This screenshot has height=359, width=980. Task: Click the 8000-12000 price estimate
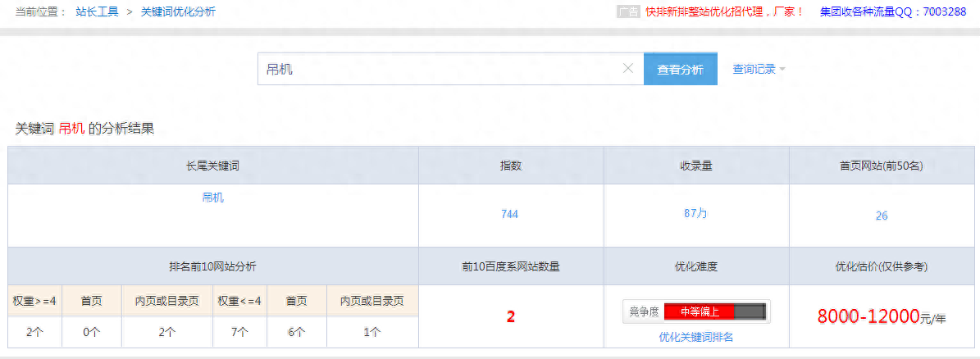coord(868,317)
